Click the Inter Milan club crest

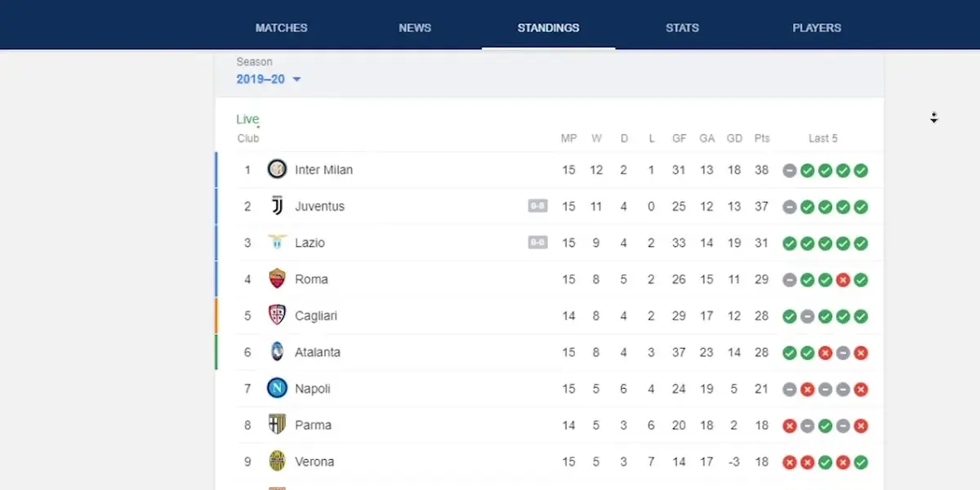pyautogui.click(x=277, y=170)
